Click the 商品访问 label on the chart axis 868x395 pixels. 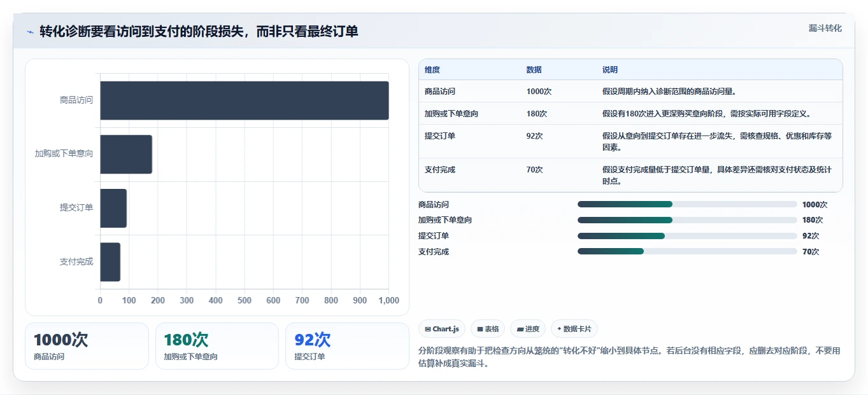pyautogui.click(x=76, y=100)
